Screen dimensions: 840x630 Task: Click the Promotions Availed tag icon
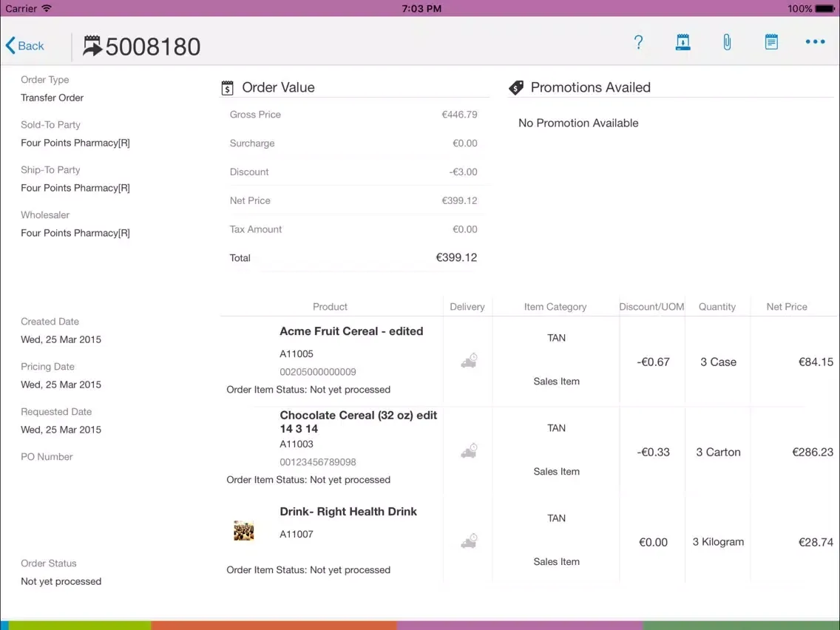[x=516, y=88]
